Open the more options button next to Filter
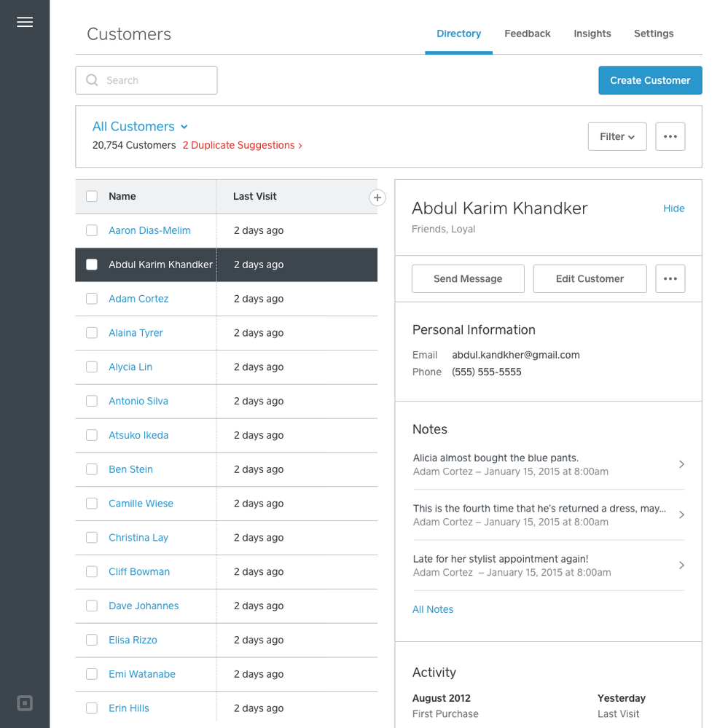Viewport: 728px width, 728px height. (670, 137)
